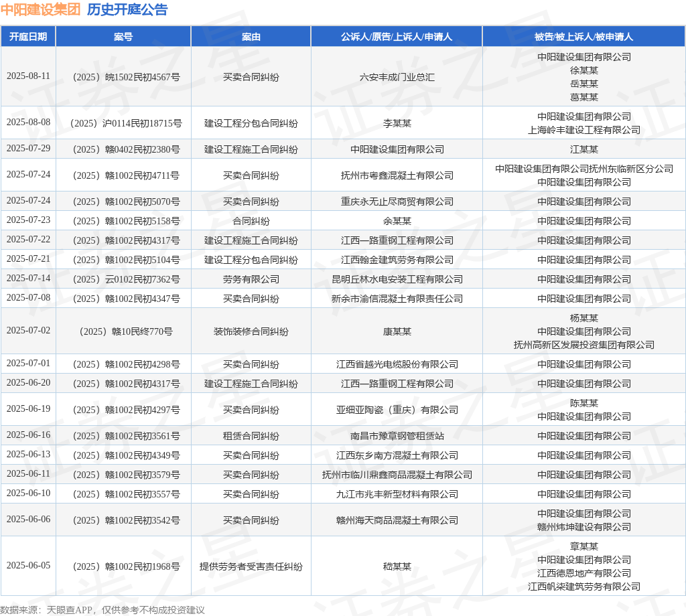Click the date cell 2025-07-29
686x616 pixels.
coord(28,149)
